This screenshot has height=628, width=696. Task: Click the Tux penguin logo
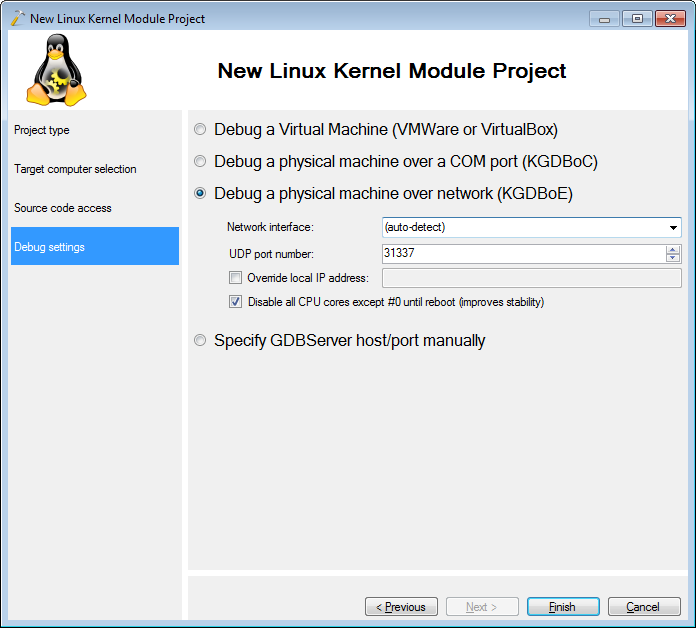click(56, 70)
